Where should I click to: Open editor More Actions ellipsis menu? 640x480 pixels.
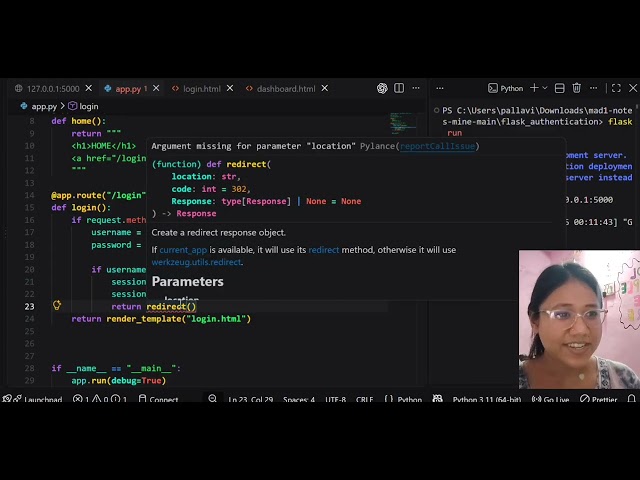(416, 88)
